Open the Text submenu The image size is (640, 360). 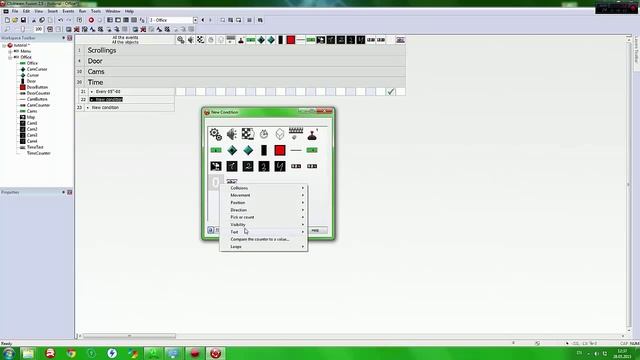(264, 232)
